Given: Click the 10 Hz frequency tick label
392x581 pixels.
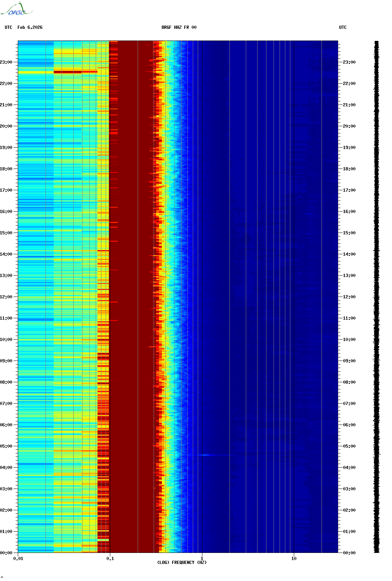Looking at the screenshot, I should tap(294, 559).
